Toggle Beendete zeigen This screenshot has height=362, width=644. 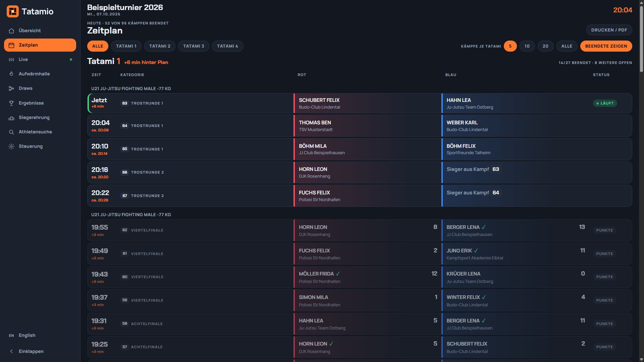click(x=606, y=46)
